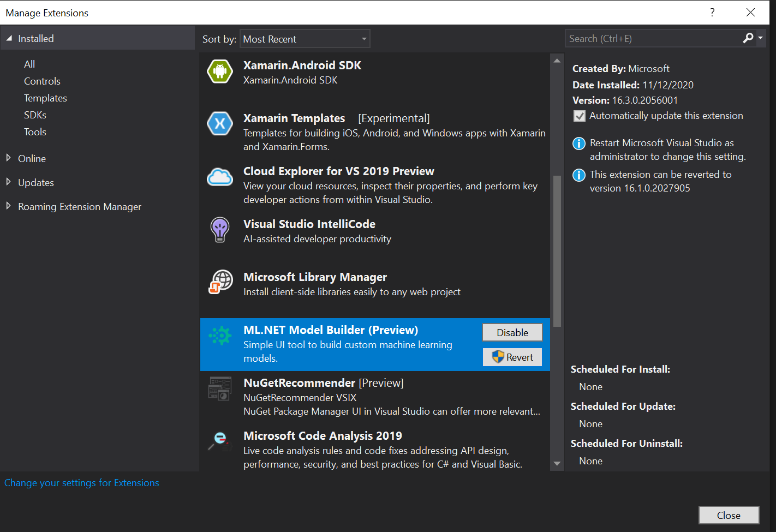Image resolution: width=776 pixels, height=532 pixels.
Task: Click the search magnifier in the search box
Action: pos(748,38)
